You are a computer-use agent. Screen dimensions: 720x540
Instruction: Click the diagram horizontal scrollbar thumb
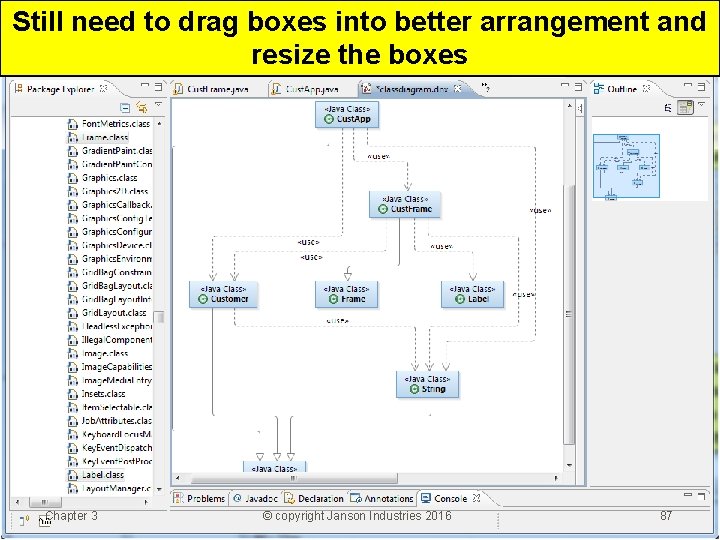294,478
